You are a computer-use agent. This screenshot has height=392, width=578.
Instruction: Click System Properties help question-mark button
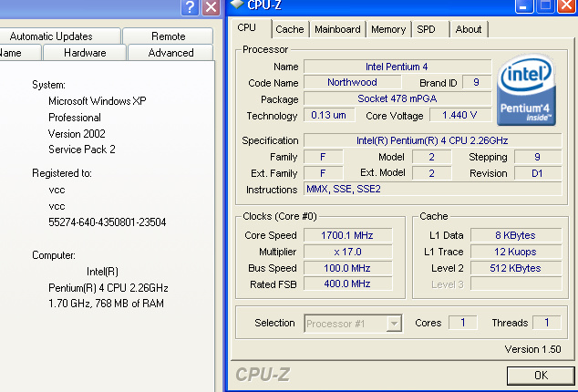click(x=190, y=6)
